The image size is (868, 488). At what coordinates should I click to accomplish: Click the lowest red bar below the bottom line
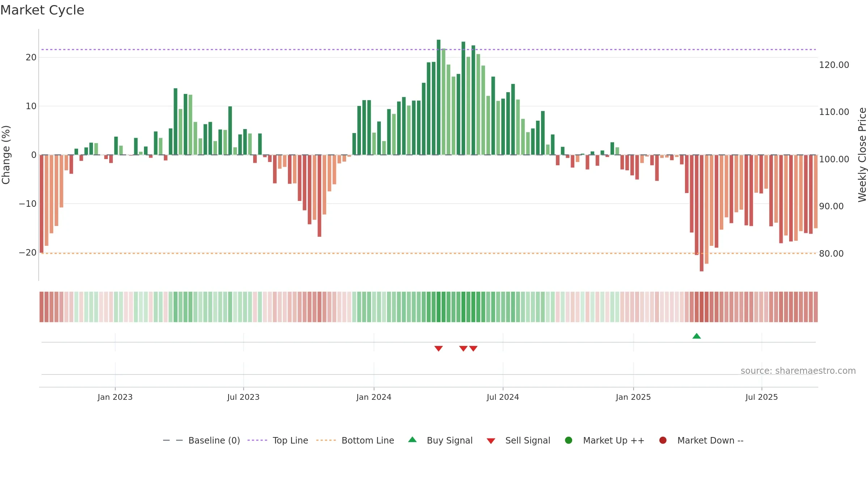click(702, 213)
